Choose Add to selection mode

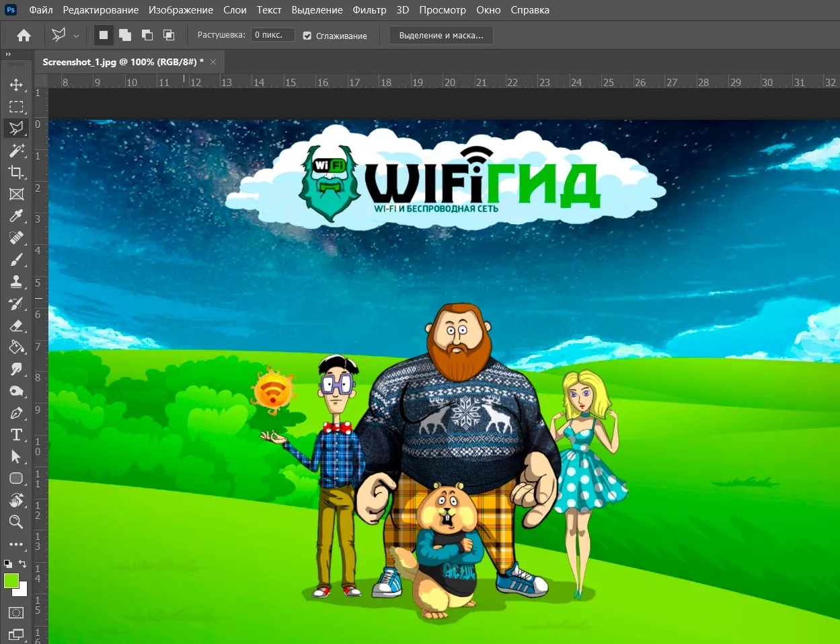125,36
